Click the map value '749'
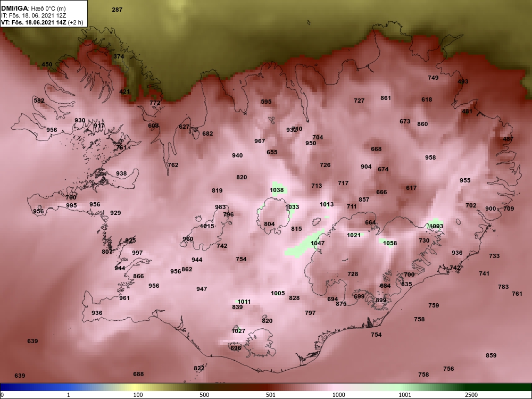 433,78
